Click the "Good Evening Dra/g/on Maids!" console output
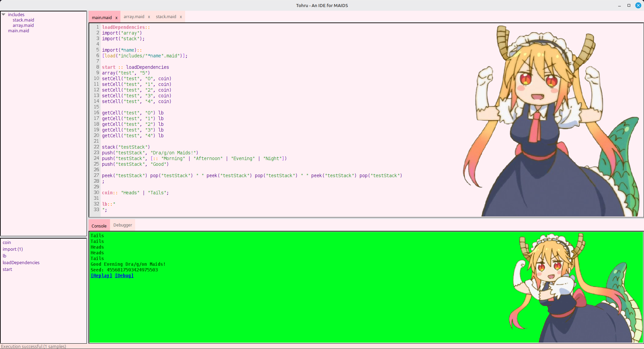Screen dimensions: 644x349 pos(128,264)
